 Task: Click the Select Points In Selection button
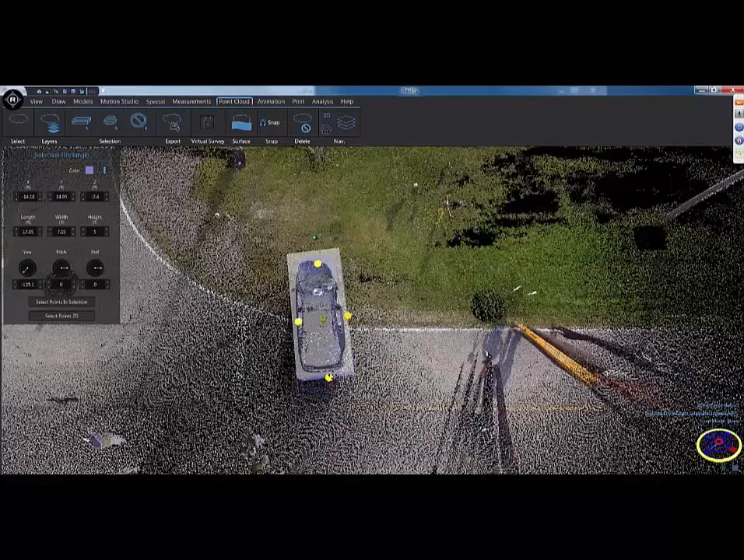click(x=61, y=302)
